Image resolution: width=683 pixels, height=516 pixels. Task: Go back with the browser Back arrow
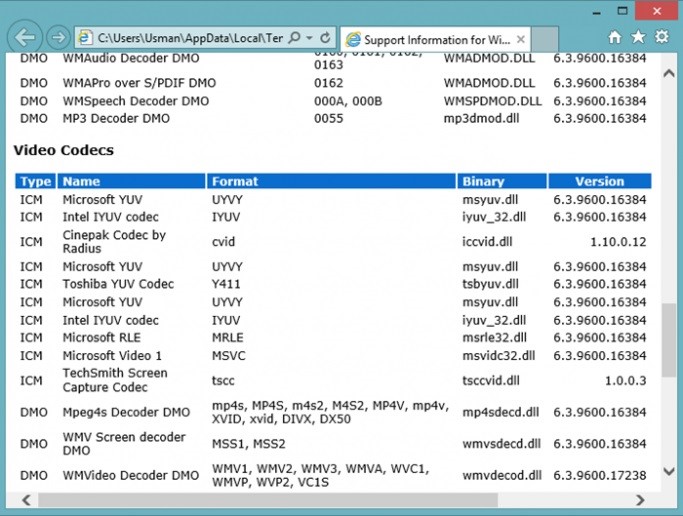(x=24, y=38)
